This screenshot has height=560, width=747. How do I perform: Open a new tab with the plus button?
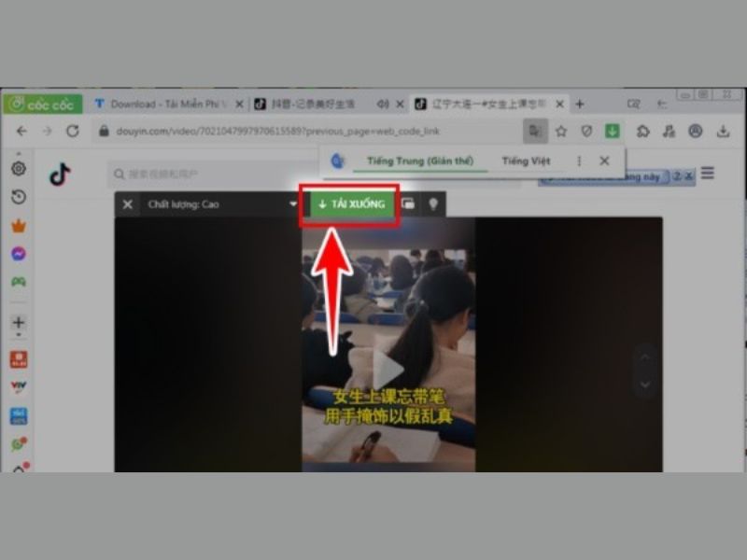(581, 104)
